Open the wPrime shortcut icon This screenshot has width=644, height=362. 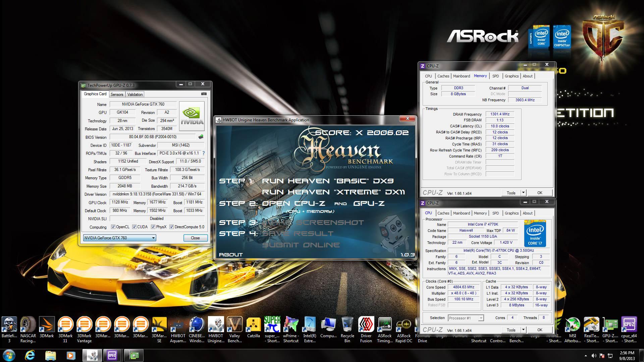(291, 330)
